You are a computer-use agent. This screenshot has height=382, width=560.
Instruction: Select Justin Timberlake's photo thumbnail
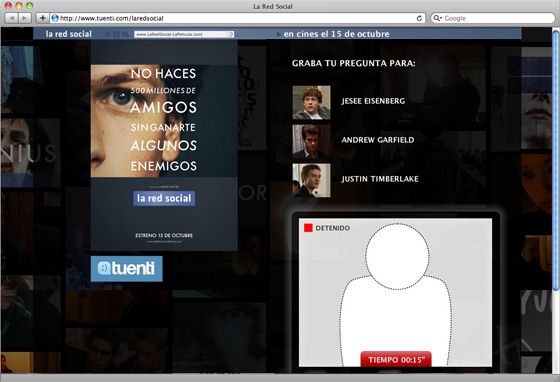[x=311, y=180]
